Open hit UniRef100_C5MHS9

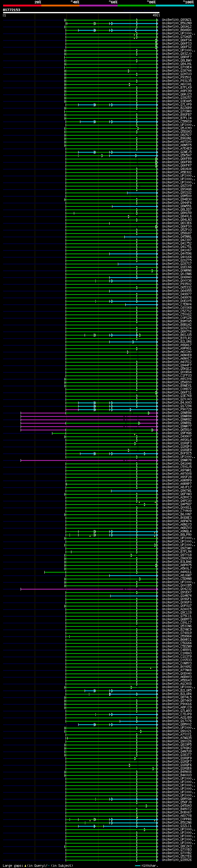(176, 122)
